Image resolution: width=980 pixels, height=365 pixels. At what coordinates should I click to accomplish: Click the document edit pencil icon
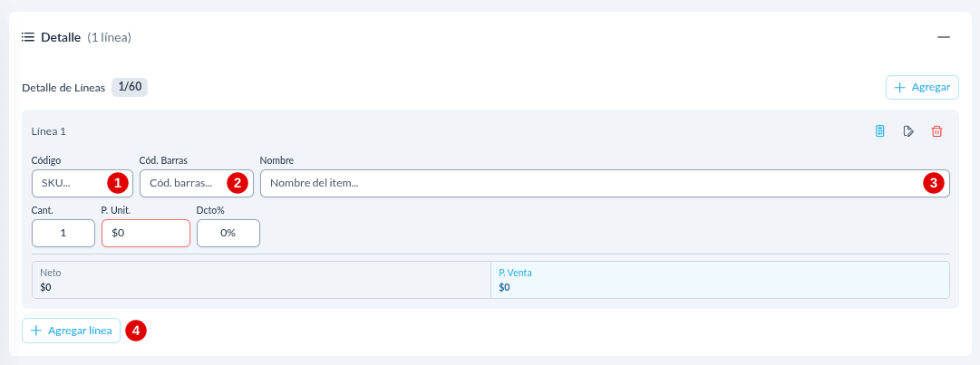pos(908,131)
